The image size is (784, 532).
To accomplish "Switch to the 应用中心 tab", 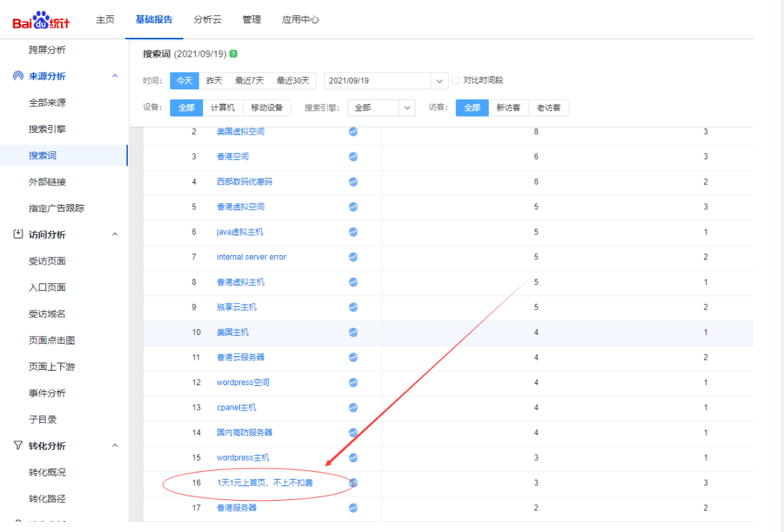I will [301, 20].
